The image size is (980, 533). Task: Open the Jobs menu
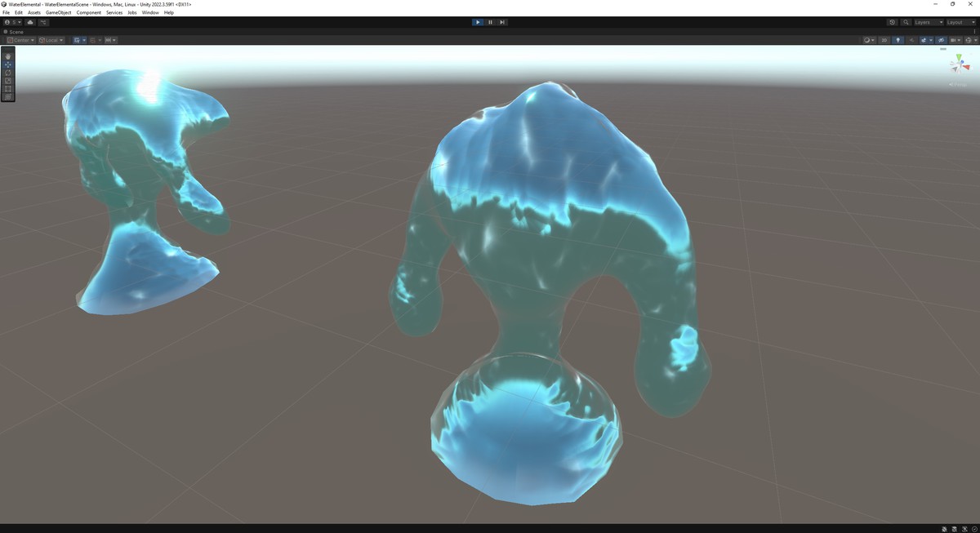(x=132, y=13)
